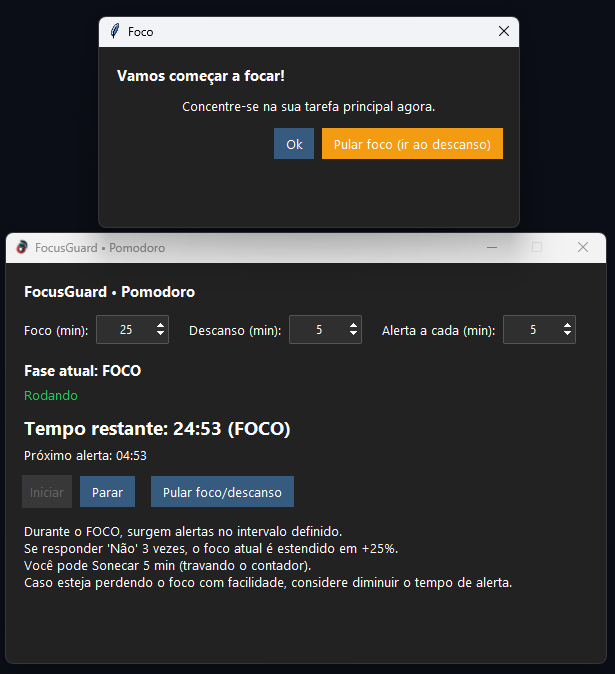Close the Foco dialog window
615x674 pixels.
[504, 31]
